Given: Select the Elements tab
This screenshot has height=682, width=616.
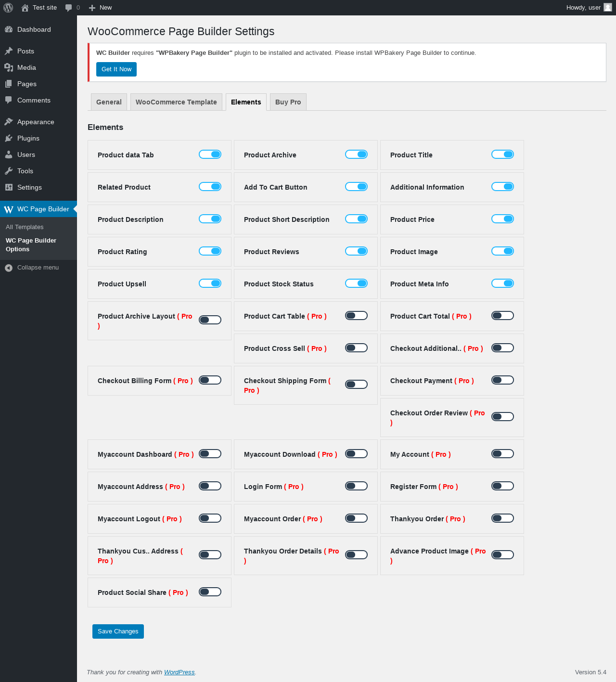Looking at the screenshot, I should tap(246, 102).
